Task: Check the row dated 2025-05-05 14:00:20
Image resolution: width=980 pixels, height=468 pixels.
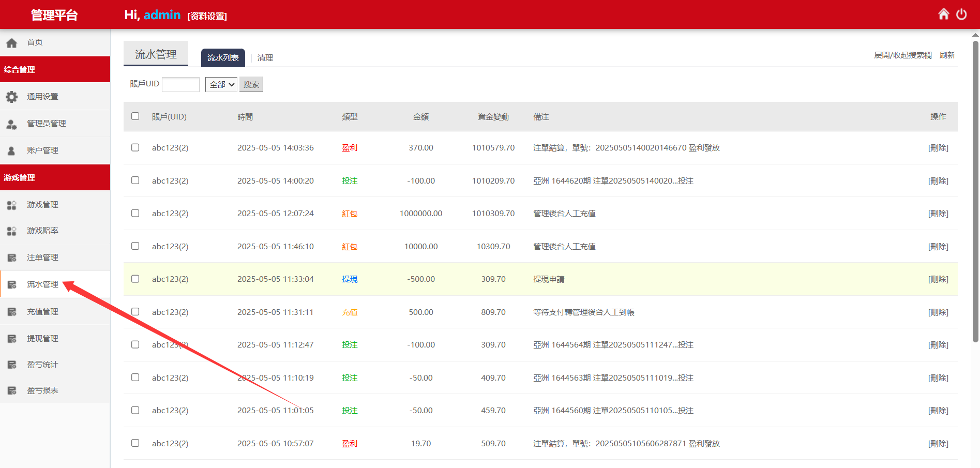Action: click(135, 180)
